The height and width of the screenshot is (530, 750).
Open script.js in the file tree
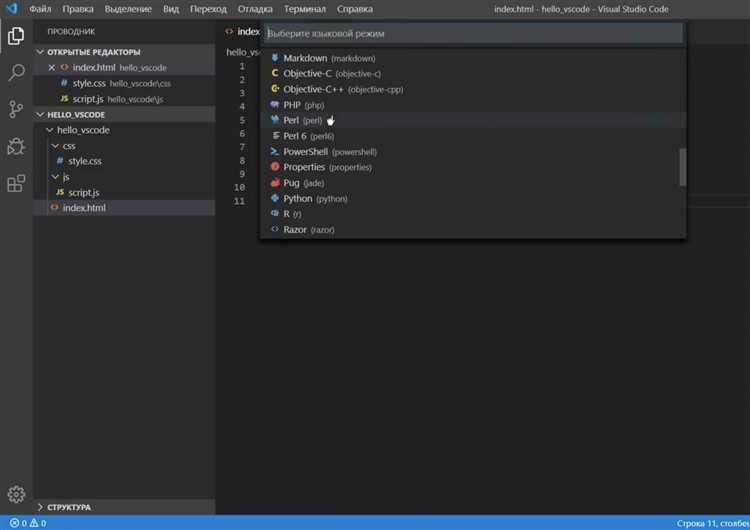(84, 192)
